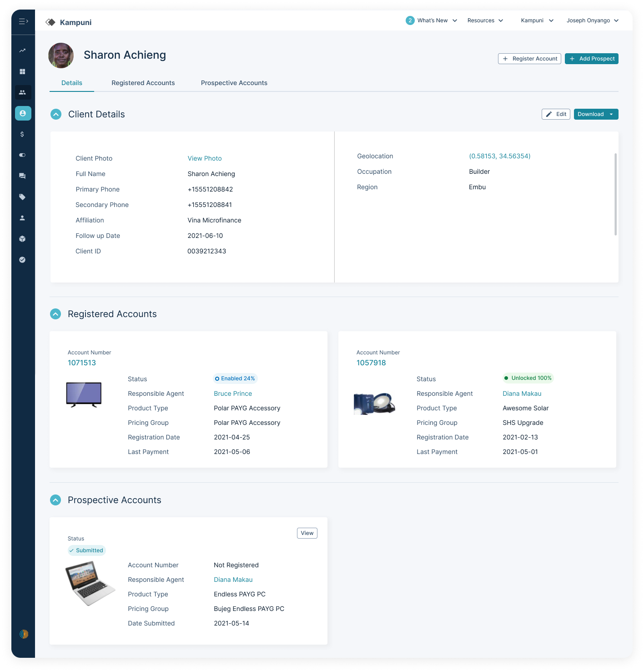Click the checkmark circle icon in sidebar
The image size is (644, 671).
click(x=22, y=260)
